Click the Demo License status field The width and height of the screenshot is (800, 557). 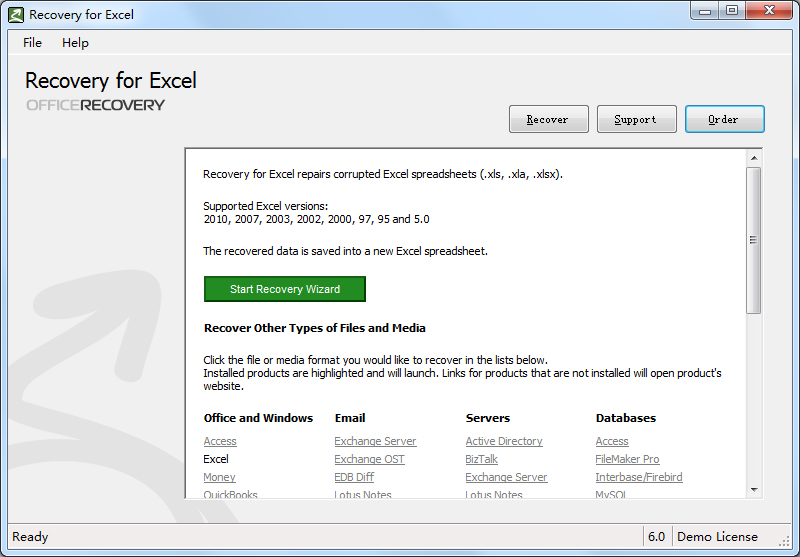[717, 537]
